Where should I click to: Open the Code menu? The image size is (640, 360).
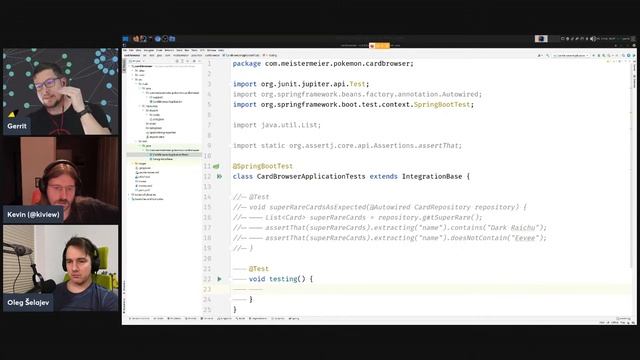tap(159, 50)
